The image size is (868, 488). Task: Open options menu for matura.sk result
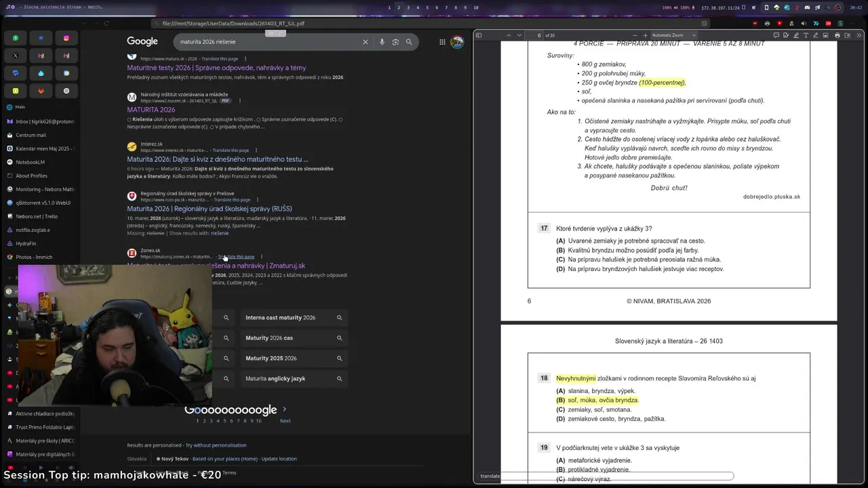pos(245,59)
